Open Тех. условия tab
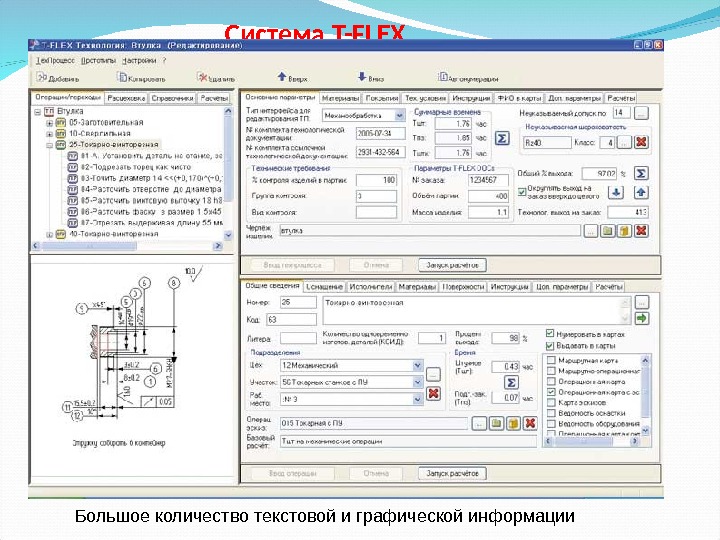Image resolution: width=720 pixels, height=540 pixels. pos(425,98)
